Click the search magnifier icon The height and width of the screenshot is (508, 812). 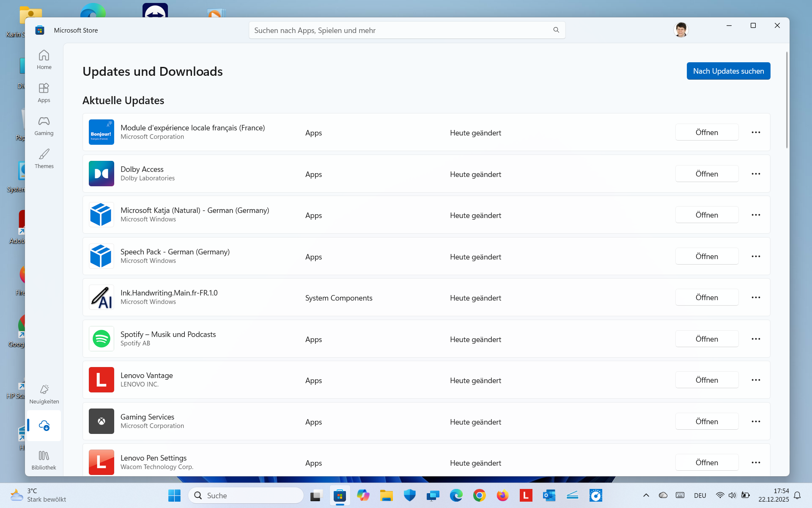(x=556, y=30)
